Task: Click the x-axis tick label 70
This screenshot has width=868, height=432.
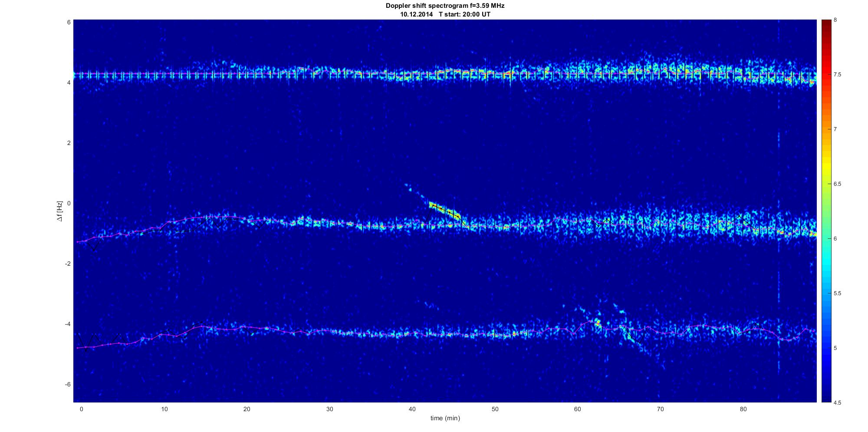Action: (661, 409)
